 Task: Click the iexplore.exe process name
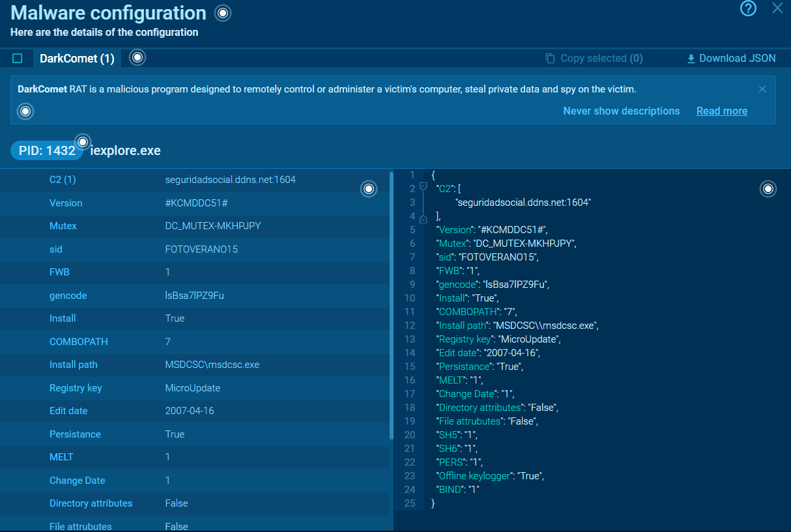point(125,151)
